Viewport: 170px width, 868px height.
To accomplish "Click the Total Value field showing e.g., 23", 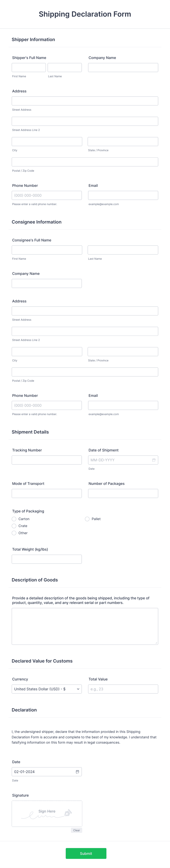I will 123,689.
